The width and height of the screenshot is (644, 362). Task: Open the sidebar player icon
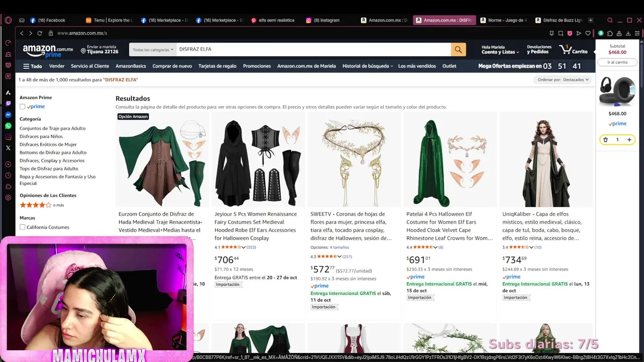[8, 164]
